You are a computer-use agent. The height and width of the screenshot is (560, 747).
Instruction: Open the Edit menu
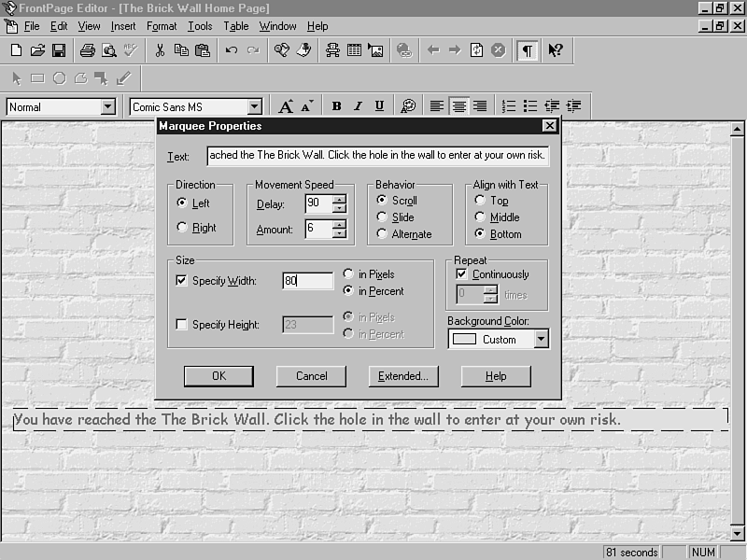59,26
